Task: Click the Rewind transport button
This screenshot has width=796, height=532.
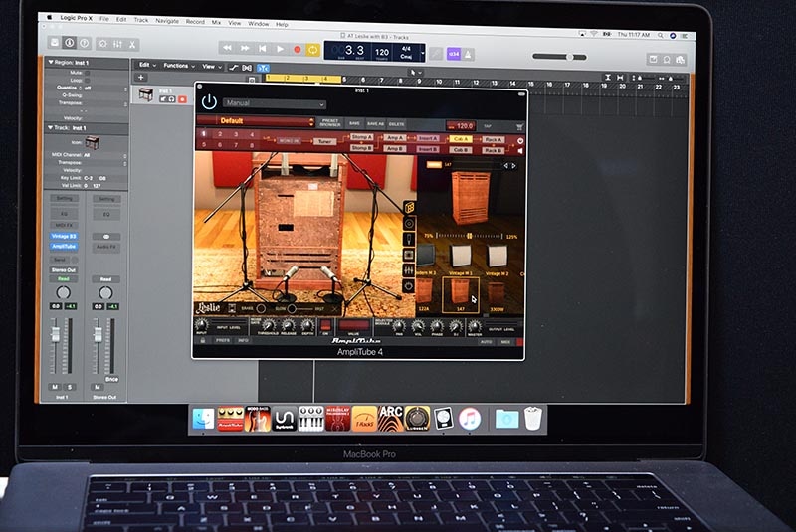Action: 227,48
